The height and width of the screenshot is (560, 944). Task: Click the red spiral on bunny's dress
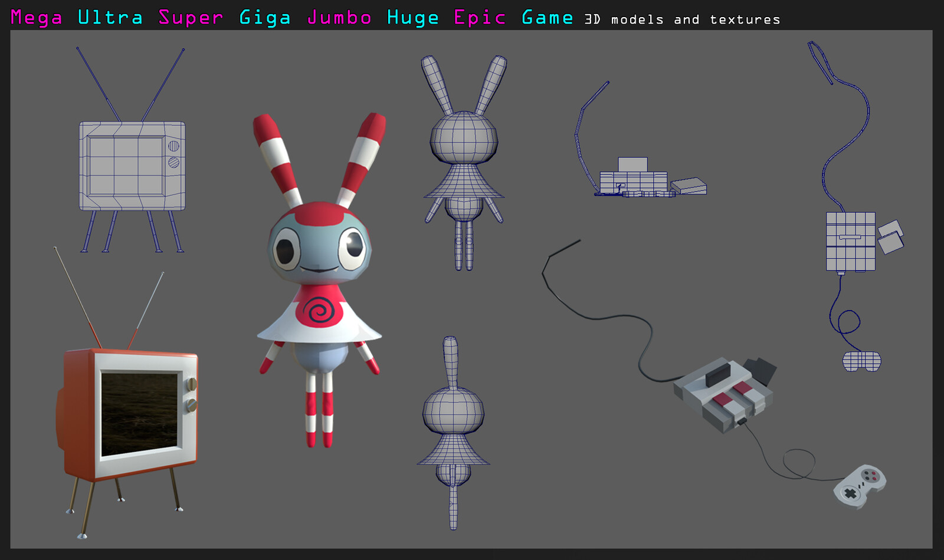tap(319, 309)
